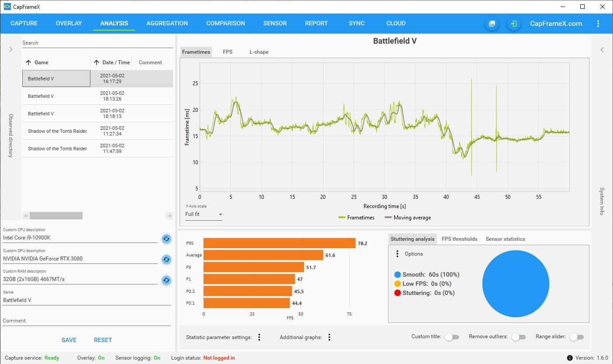Open the Sensor statistics tab
The image size is (613, 364).
(x=506, y=239)
